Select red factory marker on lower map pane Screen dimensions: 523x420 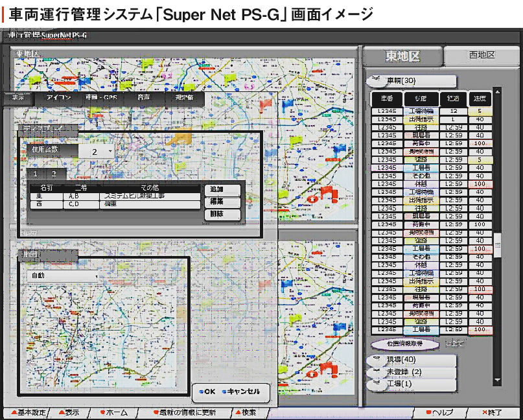[328, 369]
